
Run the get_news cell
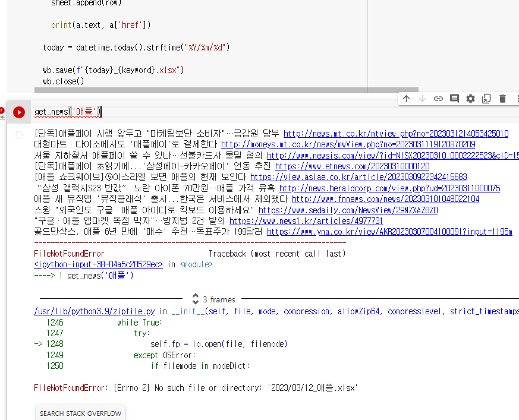19,112
